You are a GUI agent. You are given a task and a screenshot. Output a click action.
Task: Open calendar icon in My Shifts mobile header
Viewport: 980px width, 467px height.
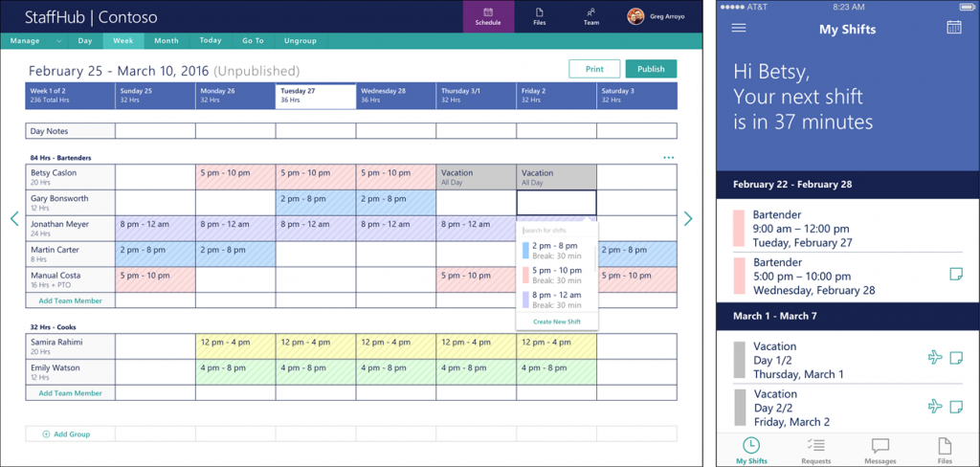[x=954, y=28]
